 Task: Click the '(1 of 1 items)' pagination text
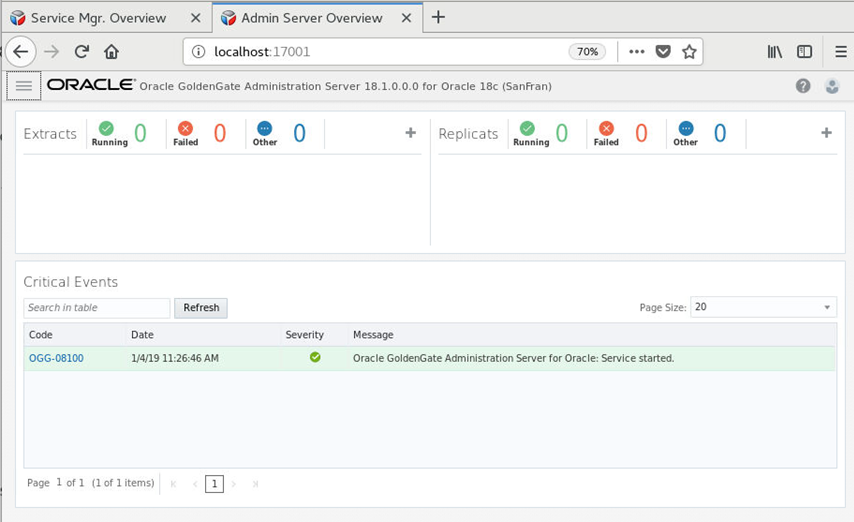(x=123, y=483)
